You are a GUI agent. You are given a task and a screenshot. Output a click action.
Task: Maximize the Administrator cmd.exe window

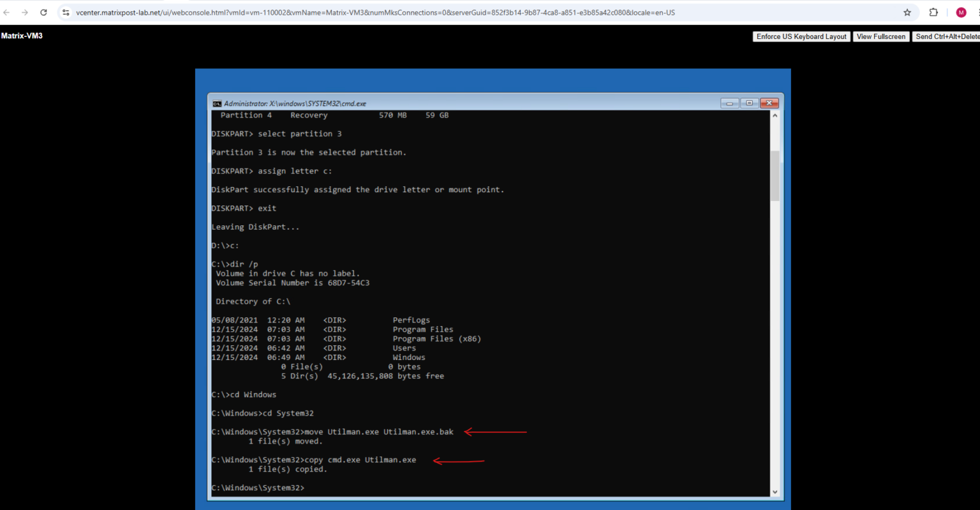(x=748, y=103)
